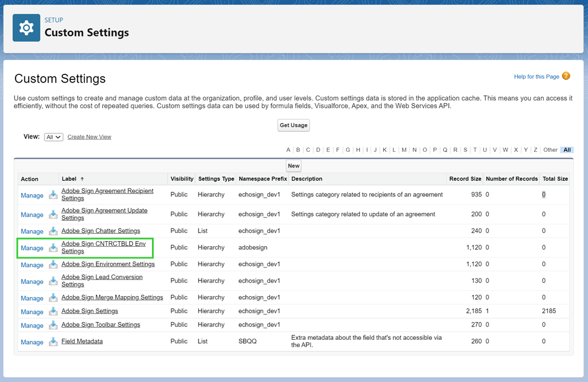Switch to the All tab
The width and height of the screenshot is (588, 382).
pyautogui.click(x=566, y=149)
